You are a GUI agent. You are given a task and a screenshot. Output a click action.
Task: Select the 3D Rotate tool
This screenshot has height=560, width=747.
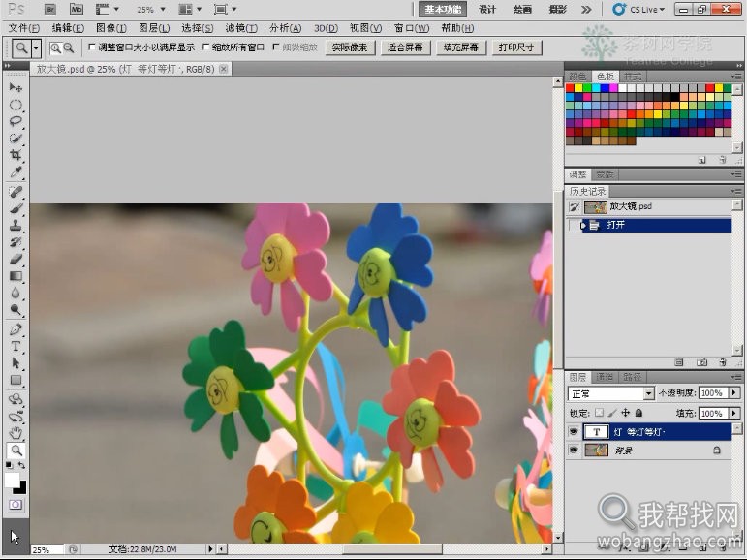[x=16, y=399]
